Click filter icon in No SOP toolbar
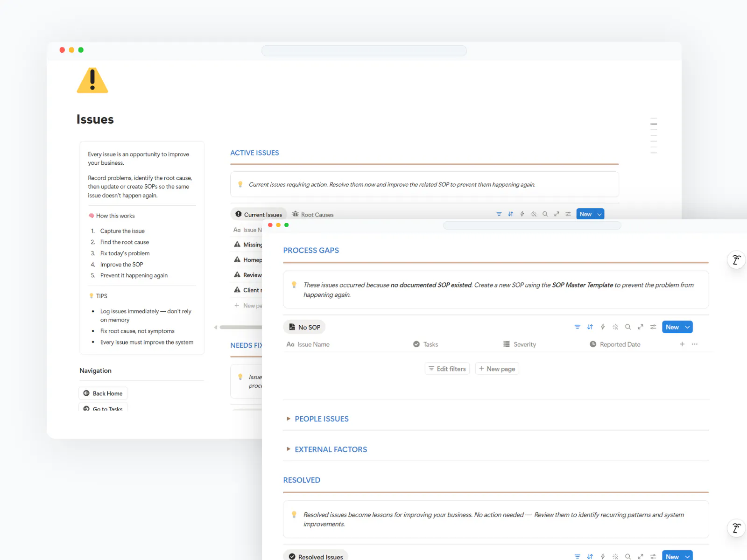747x560 pixels. [578, 327]
